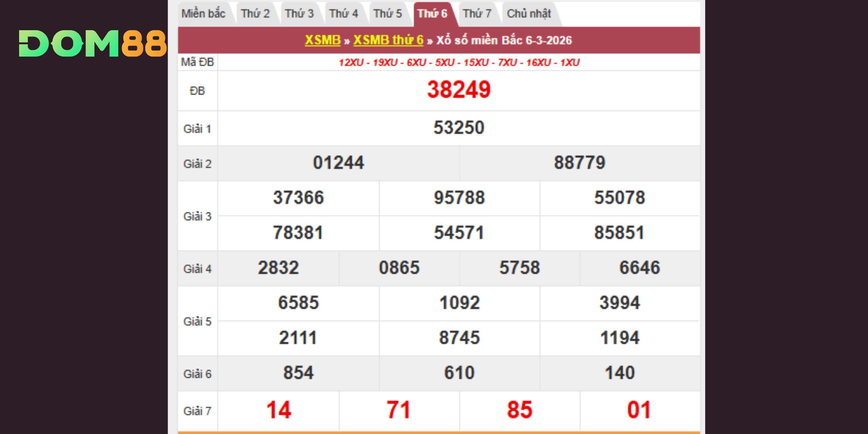The image size is (868, 434).
Task: Click Giải 5 number 8745
Action: pos(459,338)
